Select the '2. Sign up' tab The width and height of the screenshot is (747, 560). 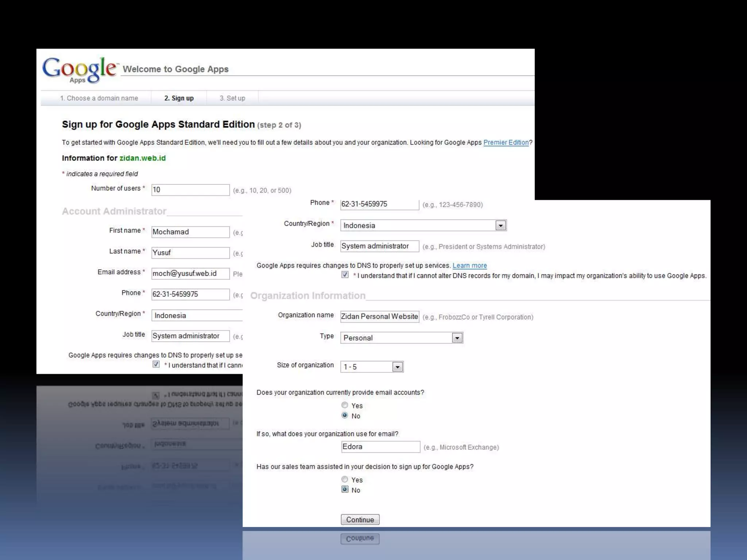(179, 98)
